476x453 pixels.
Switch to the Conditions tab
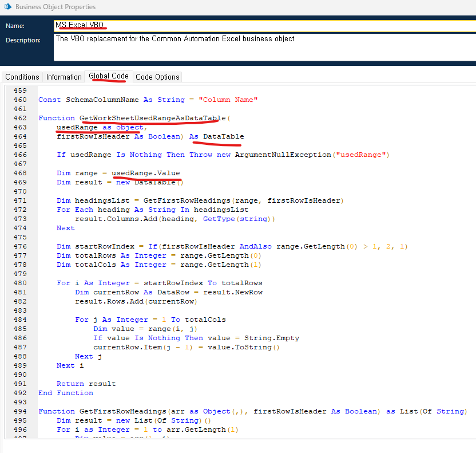pyautogui.click(x=22, y=77)
